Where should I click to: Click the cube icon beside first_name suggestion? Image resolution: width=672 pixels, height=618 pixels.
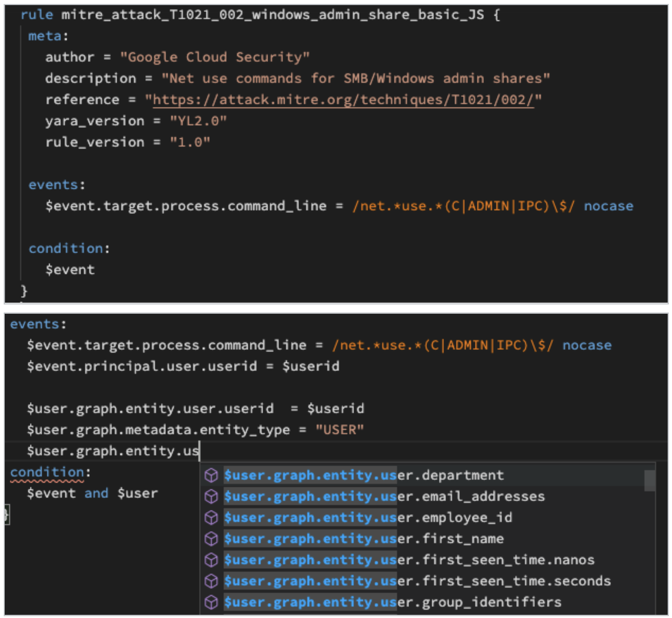click(211, 539)
